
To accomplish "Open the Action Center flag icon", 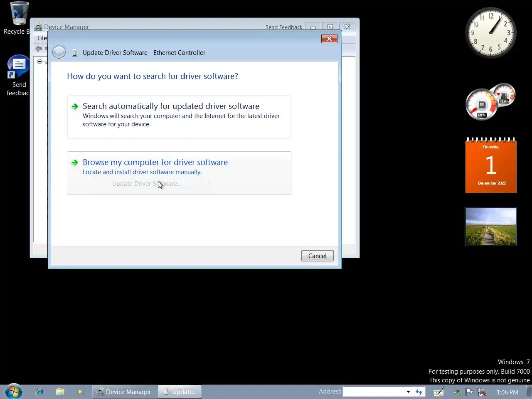I will click(x=469, y=392).
